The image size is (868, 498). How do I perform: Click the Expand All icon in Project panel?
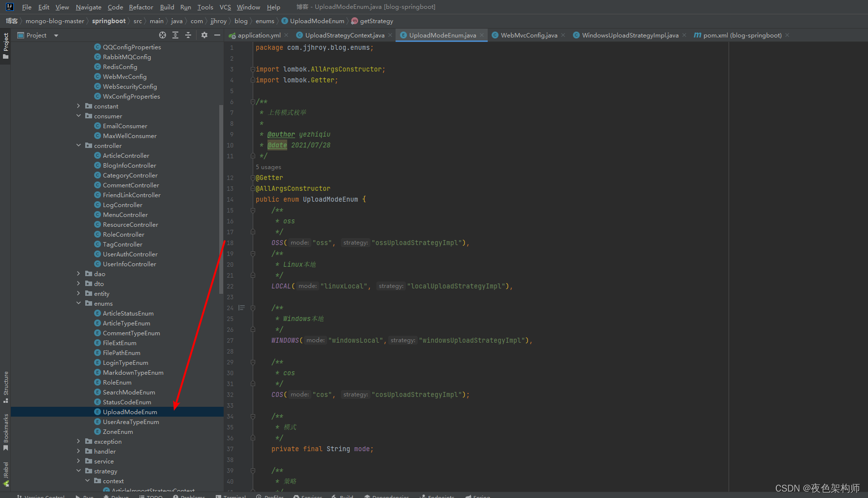(175, 35)
